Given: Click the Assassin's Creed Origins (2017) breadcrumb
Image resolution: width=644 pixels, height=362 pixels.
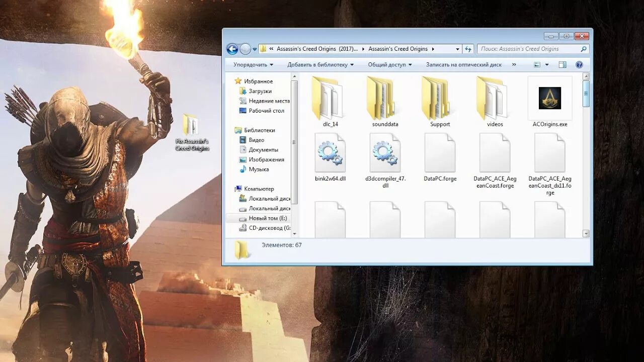Looking at the screenshot, I should 317,49.
